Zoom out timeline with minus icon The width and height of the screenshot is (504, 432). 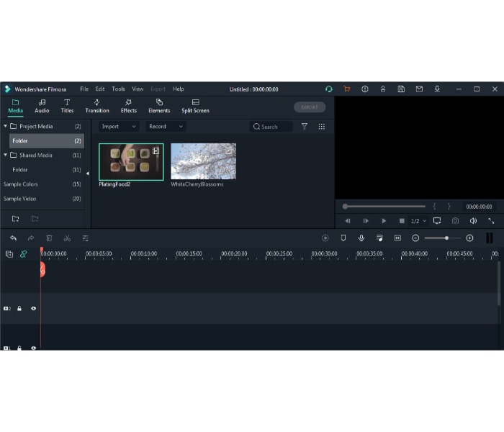(x=415, y=238)
